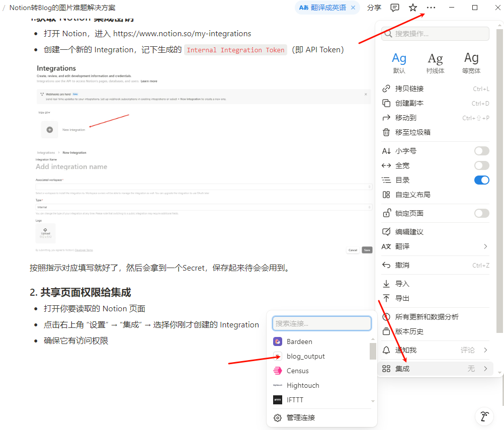Choose the default font style

(399, 63)
